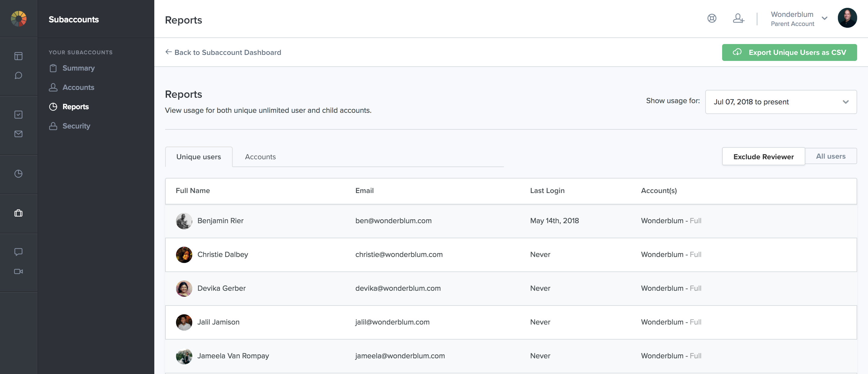This screenshot has height=374, width=868.
Task: Open Summary in the subaccounts sidebar
Action: [78, 68]
